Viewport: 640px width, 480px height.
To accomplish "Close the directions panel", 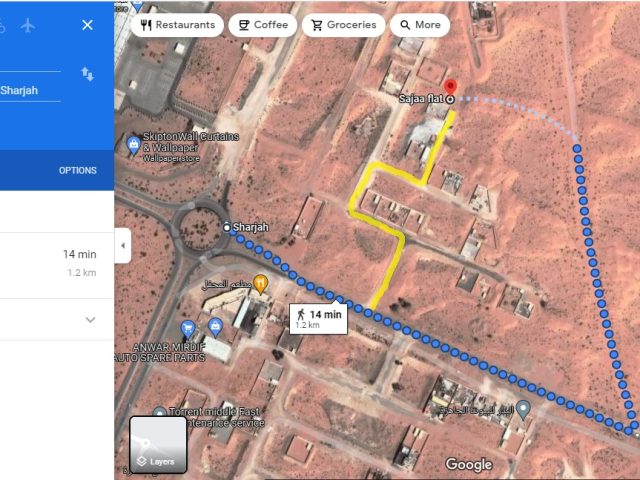I will [x=87, y=25].
